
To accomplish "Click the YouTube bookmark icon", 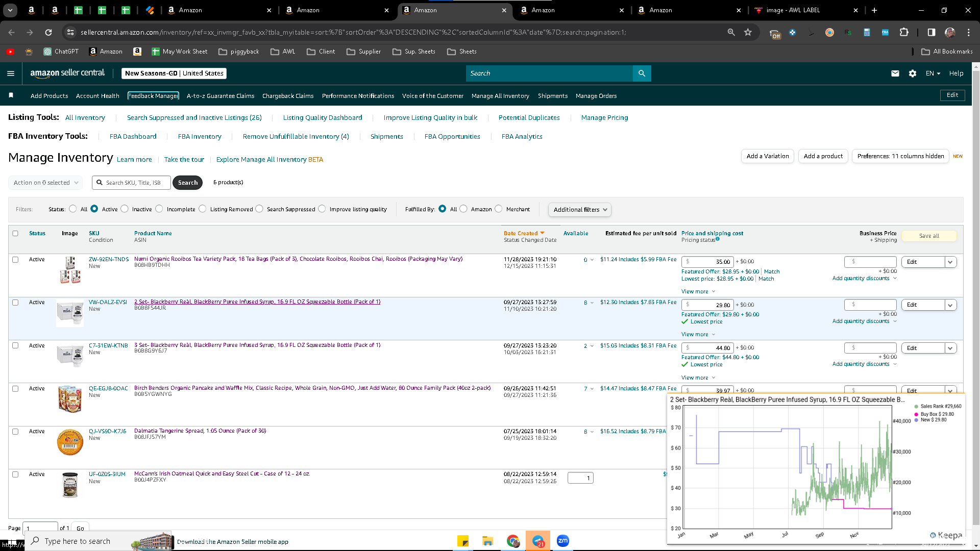I will point(10,52).
